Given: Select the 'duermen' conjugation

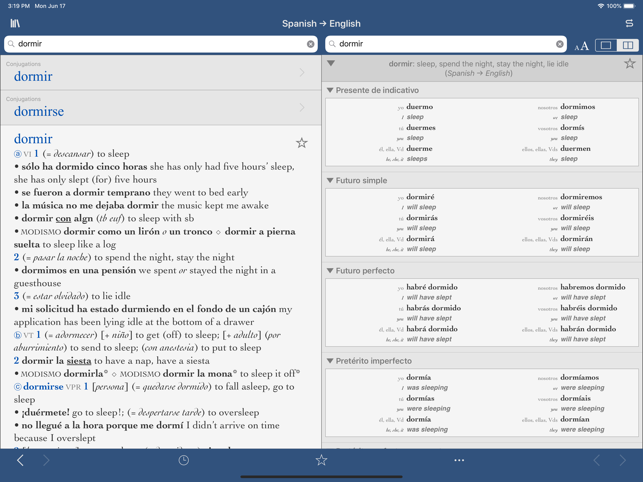Looking at the screenshot, I should (x=575, y=148).
